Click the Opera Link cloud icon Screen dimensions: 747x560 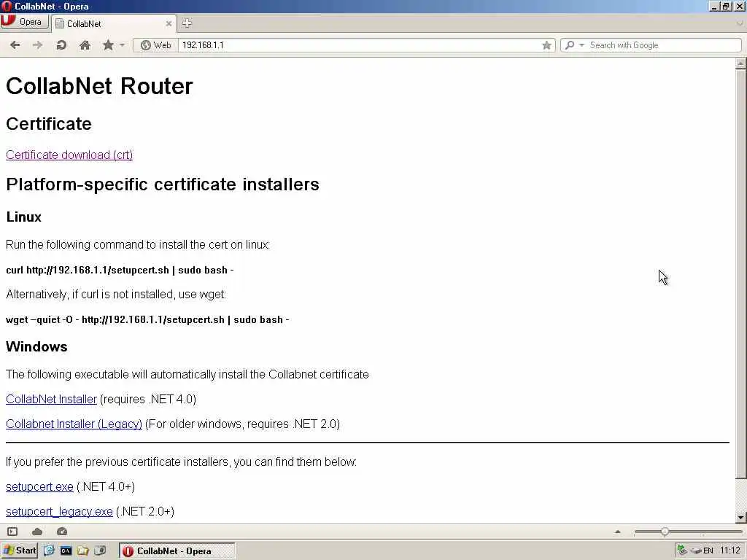[37, 532]
